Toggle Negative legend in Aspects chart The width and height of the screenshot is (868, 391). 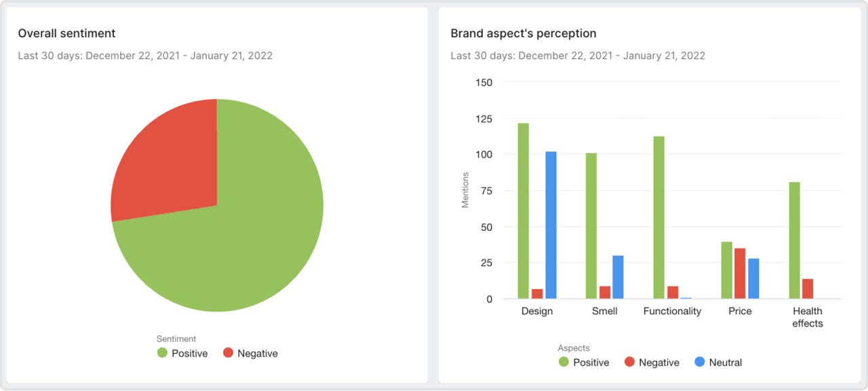pos(629,362)
